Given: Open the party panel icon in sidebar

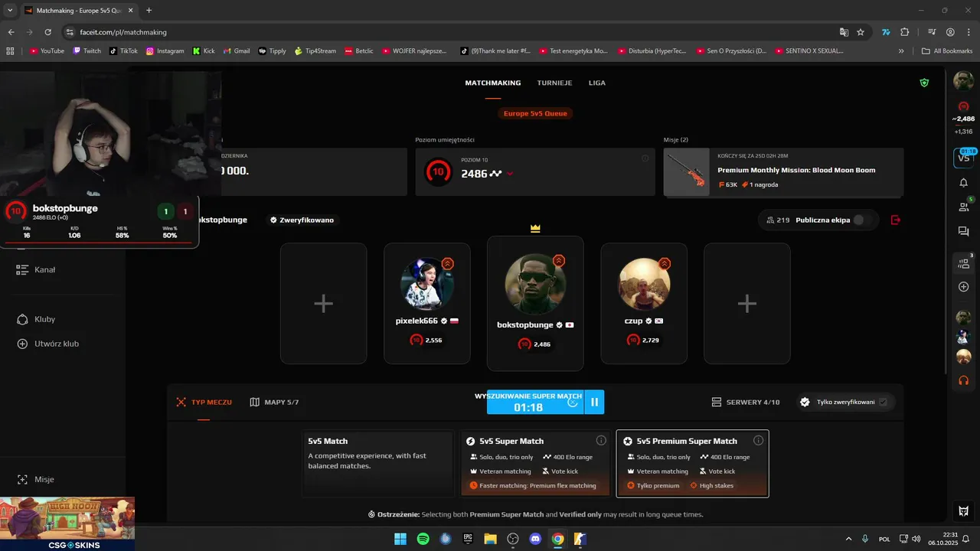Looking at the screenshot, I should 963,263.
